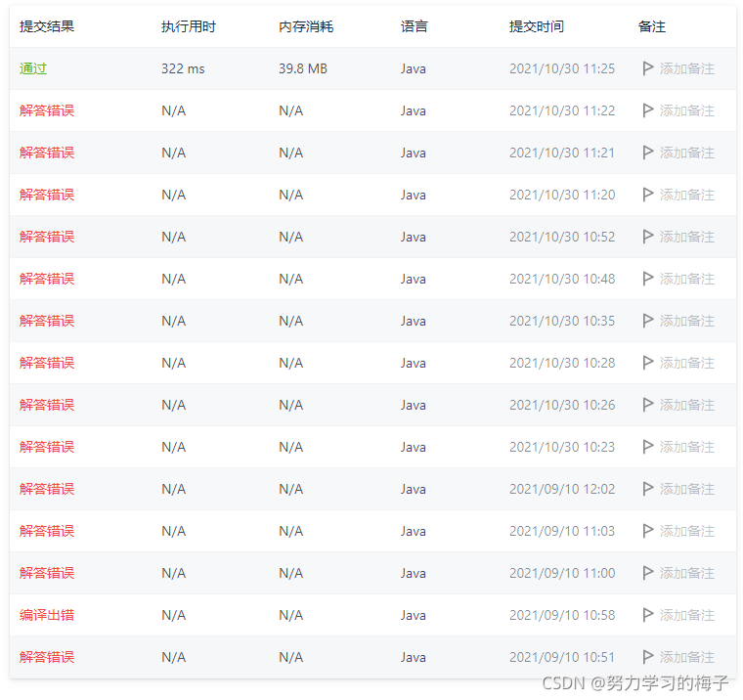Open the 解答错误 result submitted at 12:02
The height and width of the screenshot is (700, 743).
tap(47, 489)
